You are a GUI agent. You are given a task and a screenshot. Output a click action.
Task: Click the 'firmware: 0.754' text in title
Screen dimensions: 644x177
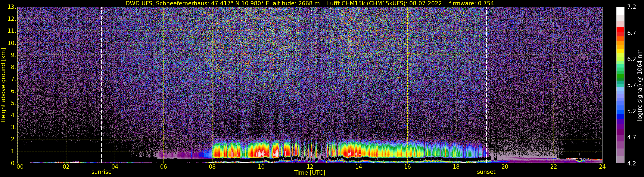click(x=472, y=3)
